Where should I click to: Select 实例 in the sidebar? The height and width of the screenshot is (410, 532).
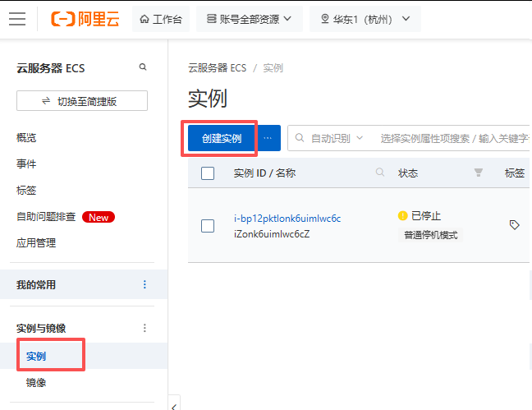[x=36, y=356]
